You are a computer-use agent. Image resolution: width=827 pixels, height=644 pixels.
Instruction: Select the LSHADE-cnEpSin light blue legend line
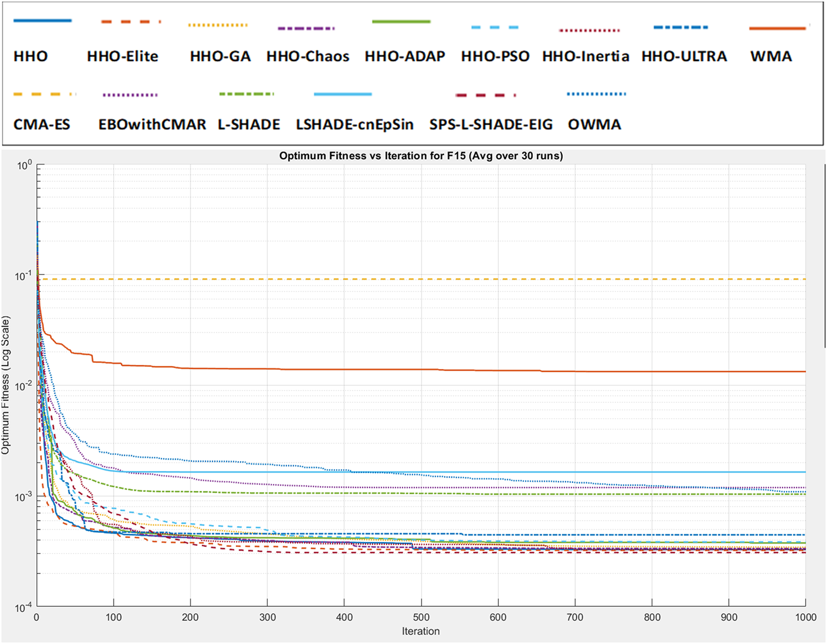[343, 94]
